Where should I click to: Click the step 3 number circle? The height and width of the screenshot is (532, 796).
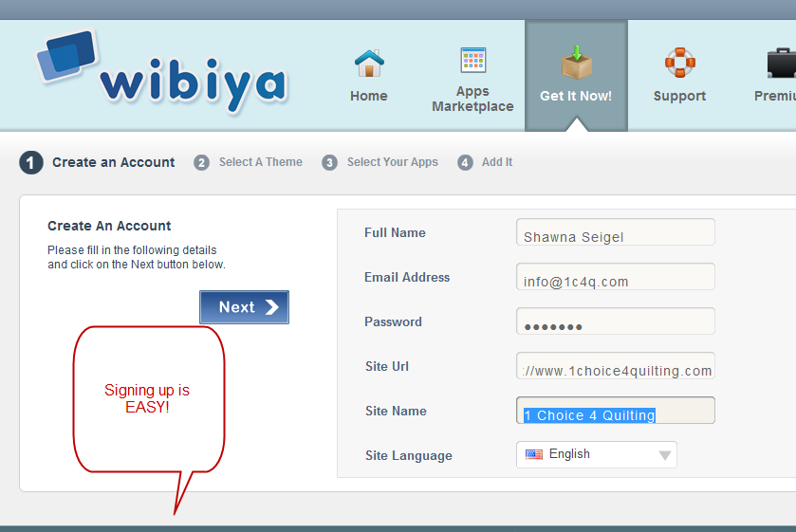point(329,162)
